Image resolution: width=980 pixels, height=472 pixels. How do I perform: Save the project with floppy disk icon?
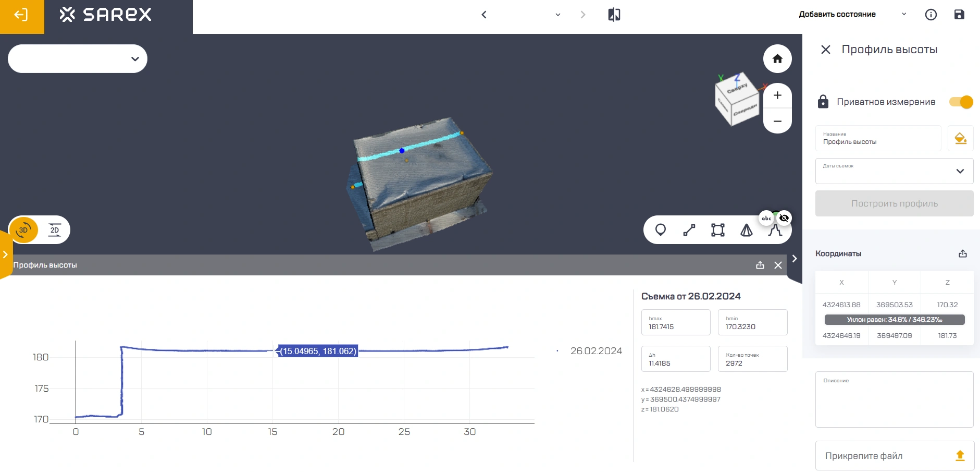(x=959, y=15)
